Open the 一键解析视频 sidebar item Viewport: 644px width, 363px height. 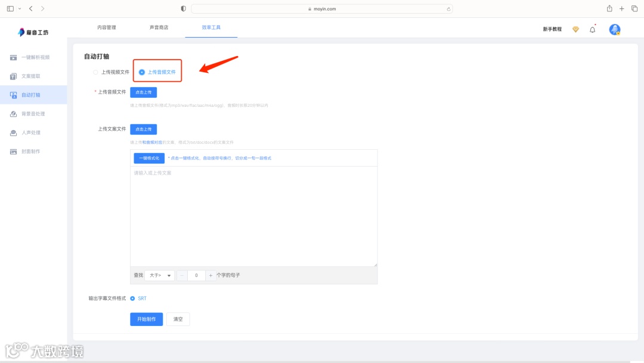click(33, 57)
